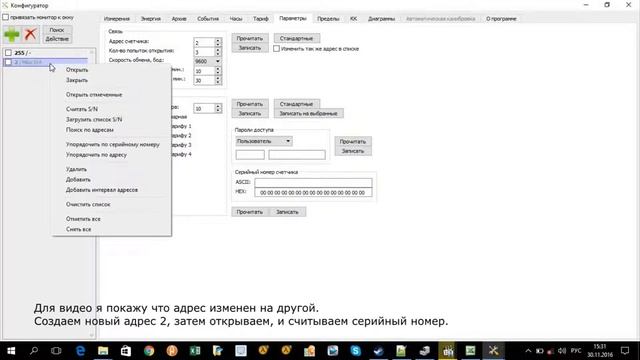Open the 'О программе' tab
This screenshot has width=640, height=360.
point(501,19)
